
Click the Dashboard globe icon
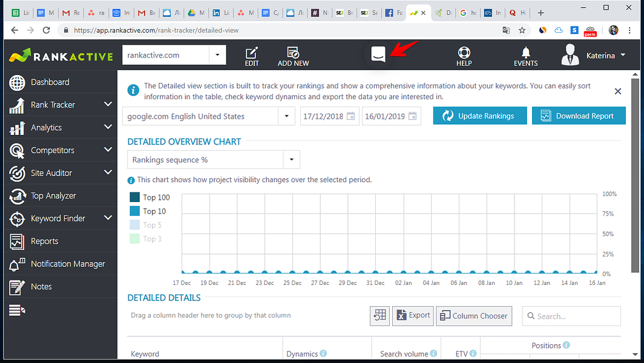[17, 82]
